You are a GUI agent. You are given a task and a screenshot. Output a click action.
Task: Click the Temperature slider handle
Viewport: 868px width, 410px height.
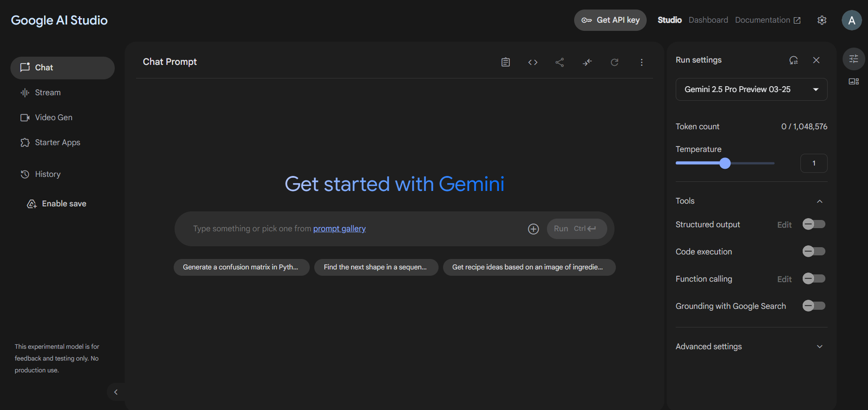point(725,163)
